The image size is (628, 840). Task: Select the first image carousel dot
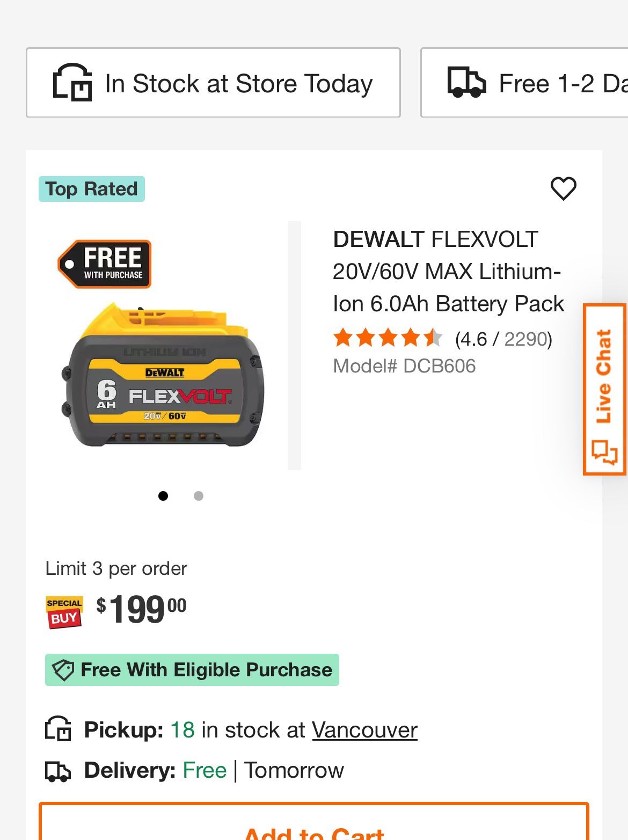tap(164, 496)
